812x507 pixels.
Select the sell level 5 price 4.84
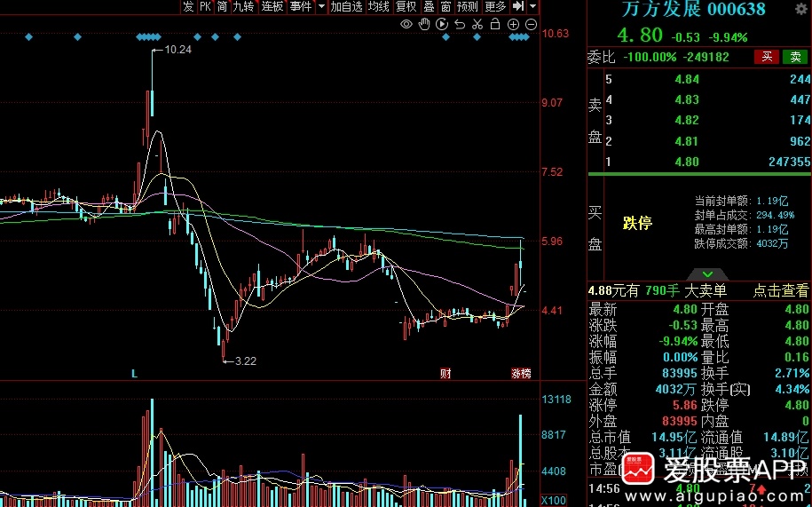click(687, 79)
